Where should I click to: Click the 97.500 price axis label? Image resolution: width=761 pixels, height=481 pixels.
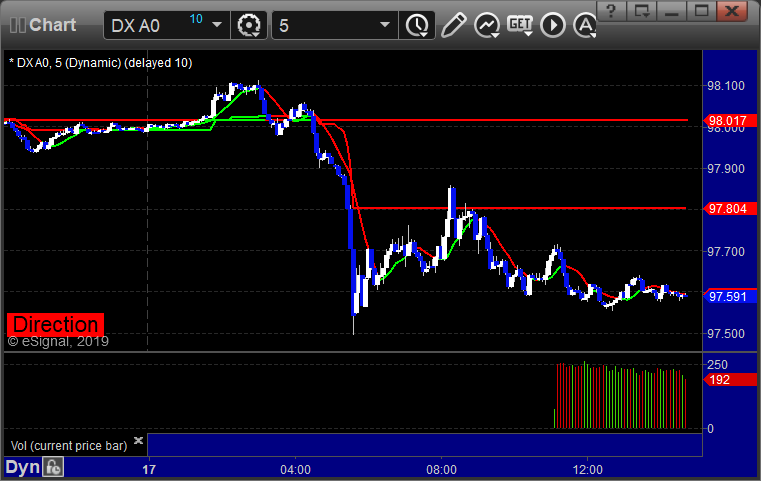tap(726, 334)
